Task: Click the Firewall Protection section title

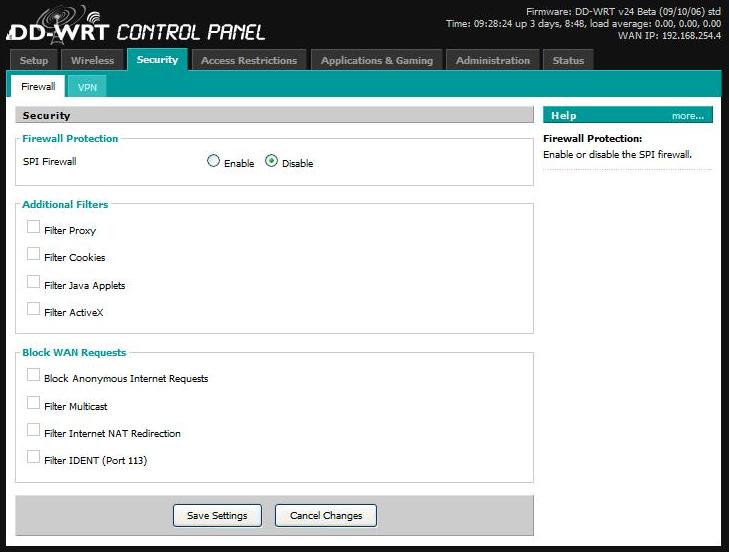Action: (x=70, y=139)
